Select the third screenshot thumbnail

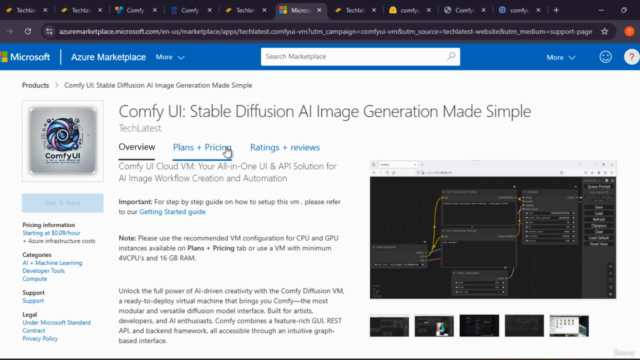[479, 326]
